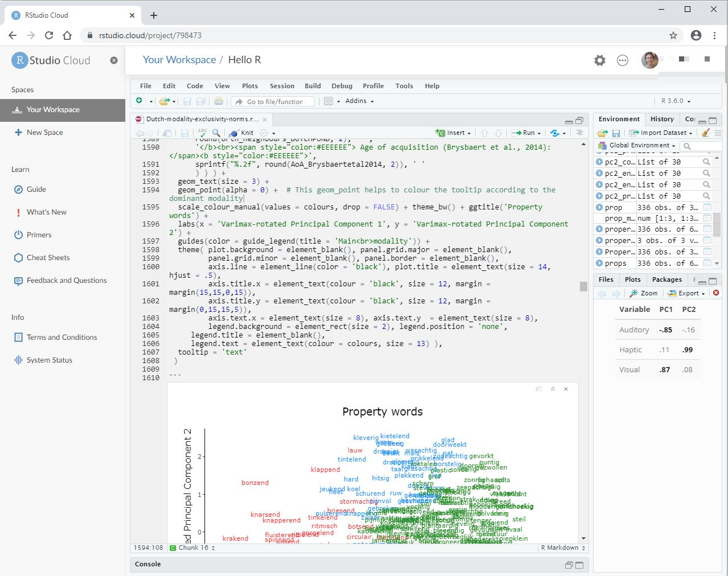This screenshot has height=576, width=728.
Task: Open the Session menu
Action: (x=281, y=85)
